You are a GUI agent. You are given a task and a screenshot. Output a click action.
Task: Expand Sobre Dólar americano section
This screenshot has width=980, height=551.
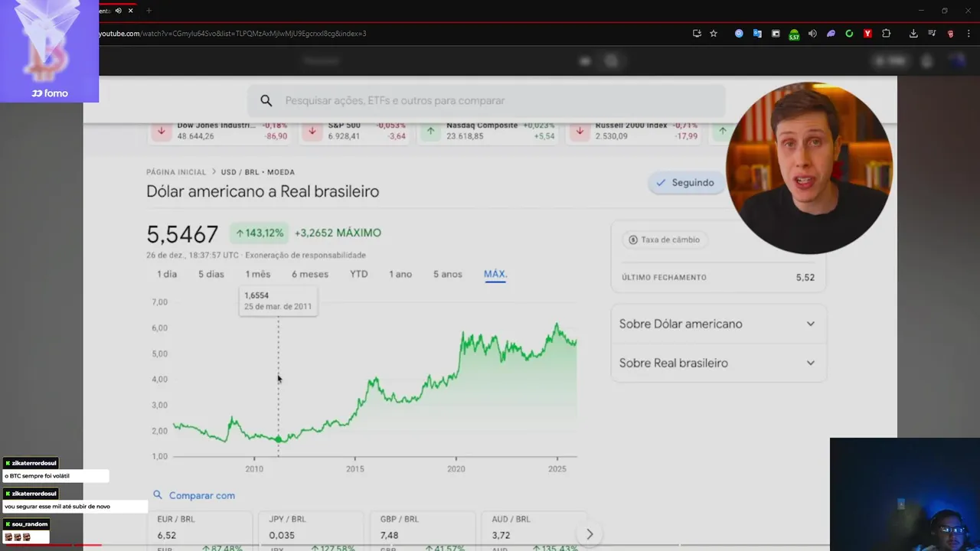[x=718, y=324]
